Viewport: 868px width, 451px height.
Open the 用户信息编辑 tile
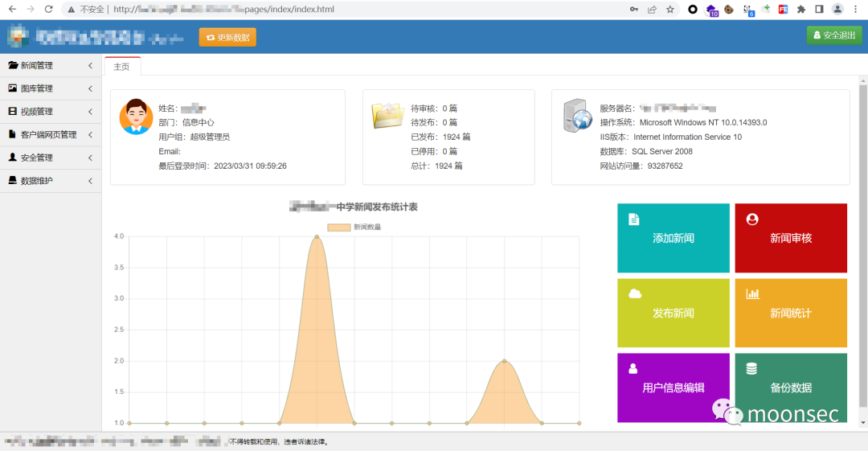(674, 387)
